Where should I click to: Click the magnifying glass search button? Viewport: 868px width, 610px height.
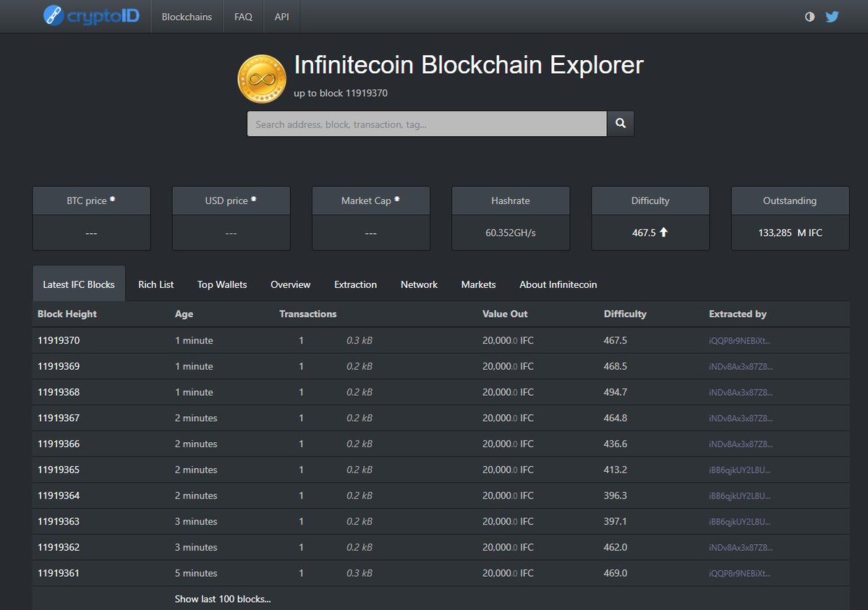tap(621, 124)
